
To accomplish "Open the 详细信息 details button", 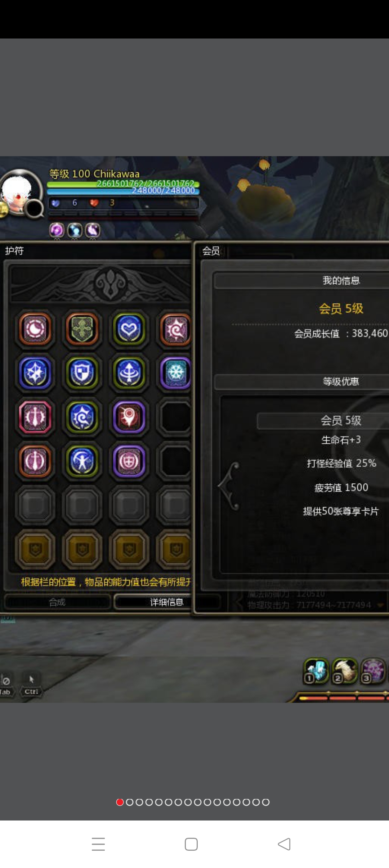I will pyautogui.click(x=166, y=602).
